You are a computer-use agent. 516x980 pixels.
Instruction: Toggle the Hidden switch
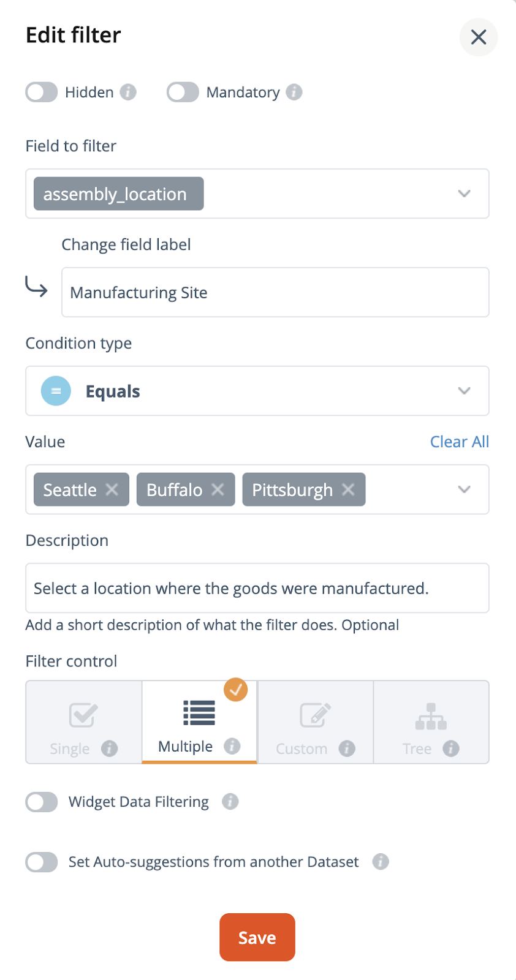point(42,92)
